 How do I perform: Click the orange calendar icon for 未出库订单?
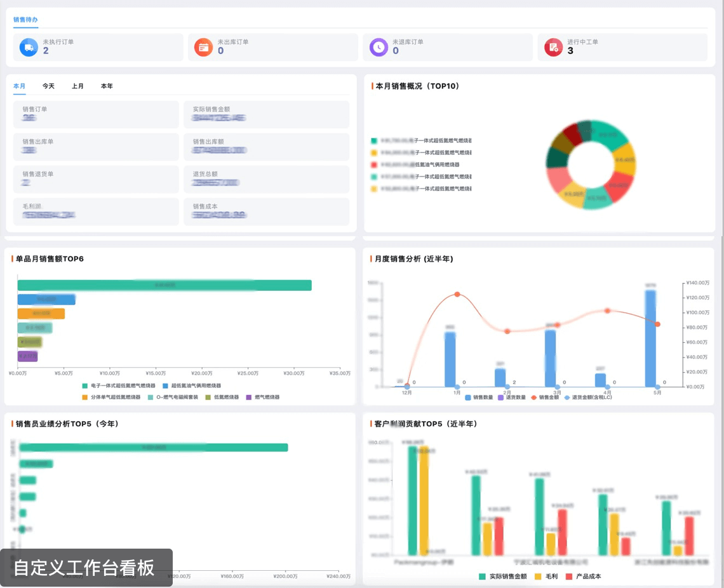point(203,47)
